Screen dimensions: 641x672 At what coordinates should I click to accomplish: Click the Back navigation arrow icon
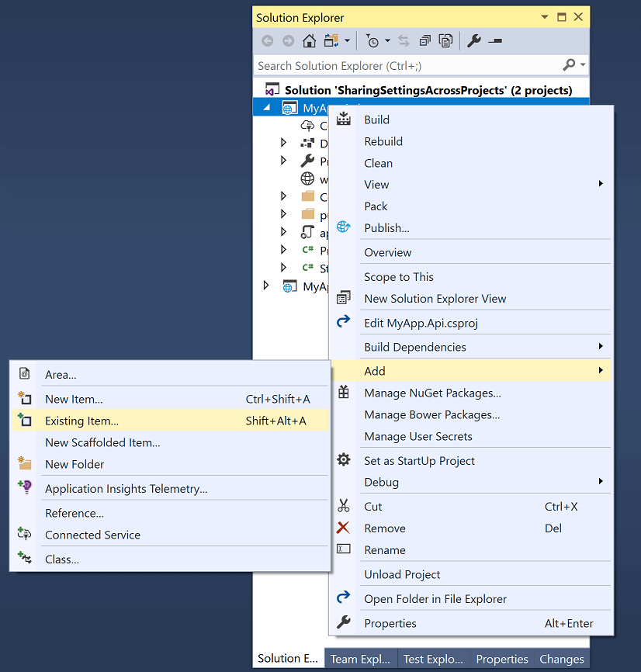pos(268,41)
